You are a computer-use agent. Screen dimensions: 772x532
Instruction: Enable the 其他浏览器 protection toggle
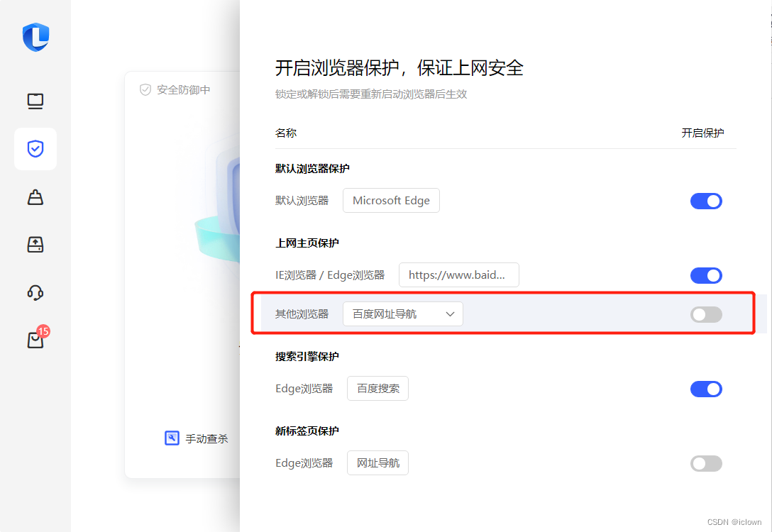click(706, 314)
